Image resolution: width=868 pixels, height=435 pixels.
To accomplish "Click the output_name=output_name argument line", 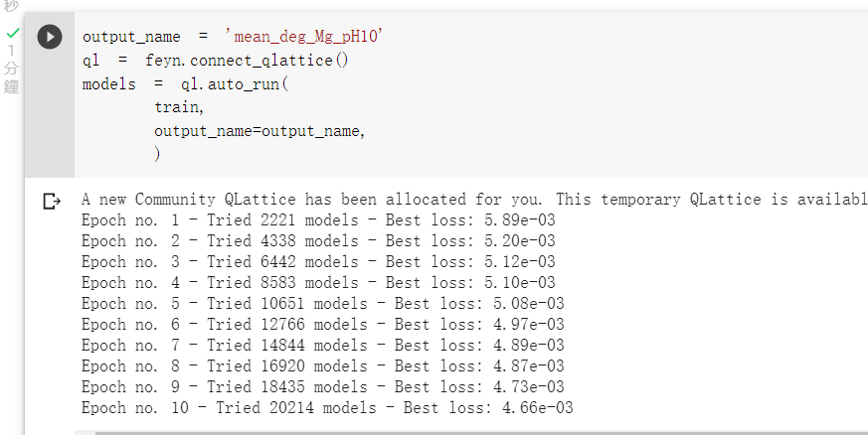I will (x=259, y=131).
